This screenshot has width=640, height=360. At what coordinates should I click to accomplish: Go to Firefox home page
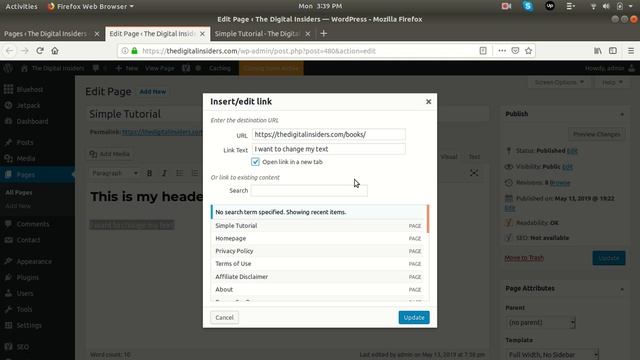coord(55,51)
